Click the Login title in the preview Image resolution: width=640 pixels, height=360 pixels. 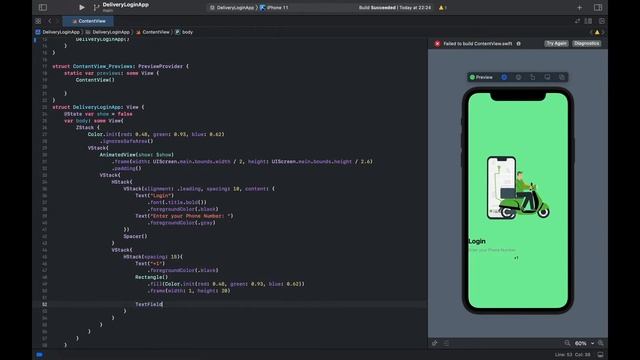click(x=477, y=241)
